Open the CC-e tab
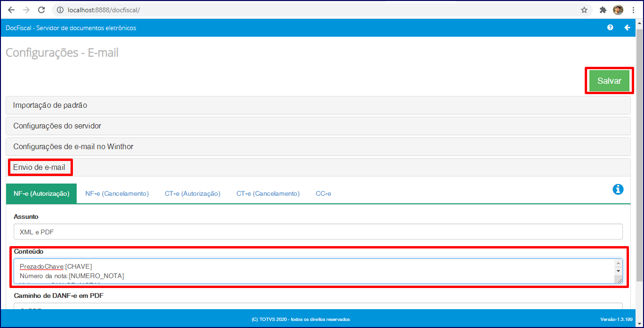 coord(324,193)
